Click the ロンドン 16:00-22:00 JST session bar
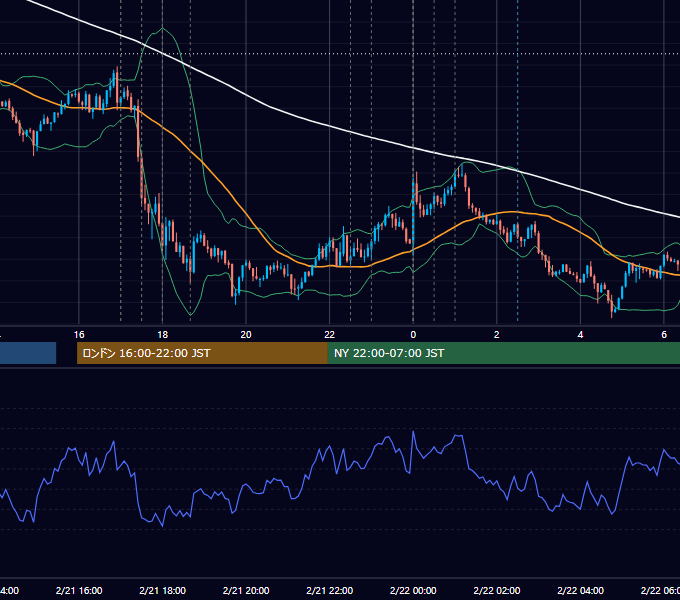Screen dimensions: 680x600 [x=202, y=353]
